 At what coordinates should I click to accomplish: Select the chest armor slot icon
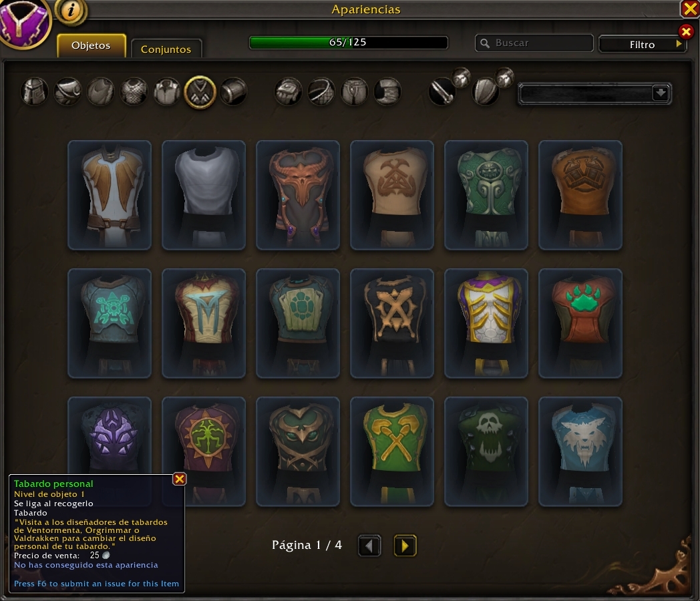[134, 91]
